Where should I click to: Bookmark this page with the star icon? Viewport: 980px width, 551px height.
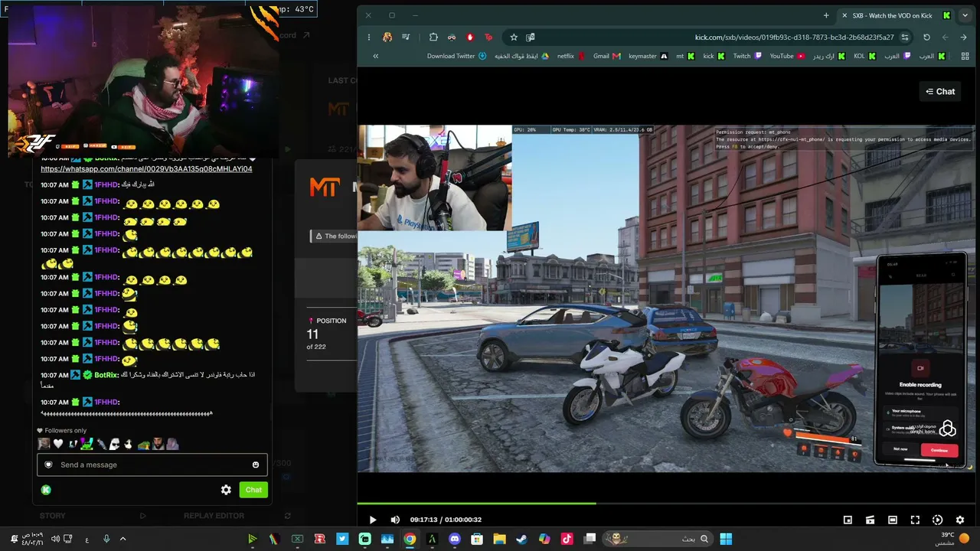click(514, 37)
